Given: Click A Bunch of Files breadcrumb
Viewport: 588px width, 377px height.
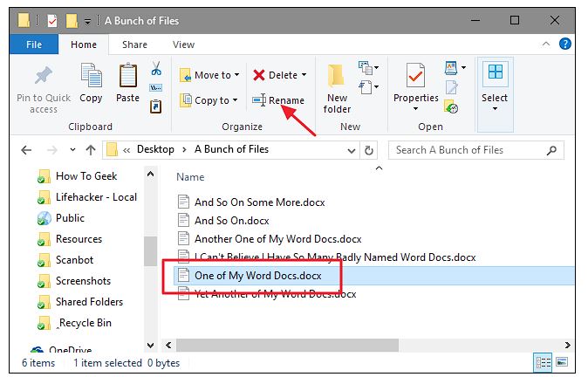Looking at the screenshot, I should pos(231,149).
